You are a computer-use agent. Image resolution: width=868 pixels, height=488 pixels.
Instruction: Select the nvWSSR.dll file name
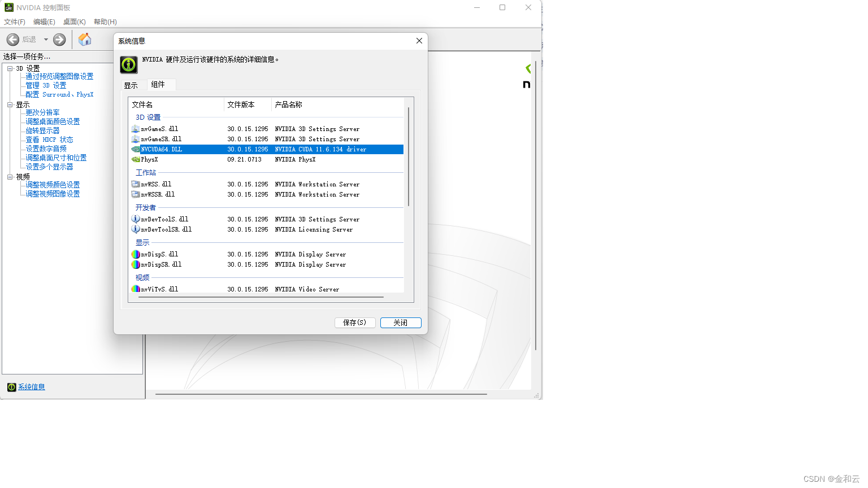click(x=158, y=194)
